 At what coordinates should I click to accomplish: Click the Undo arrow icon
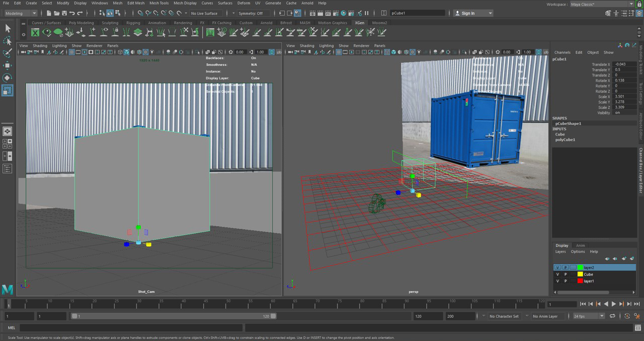click(x=72, y=13)
